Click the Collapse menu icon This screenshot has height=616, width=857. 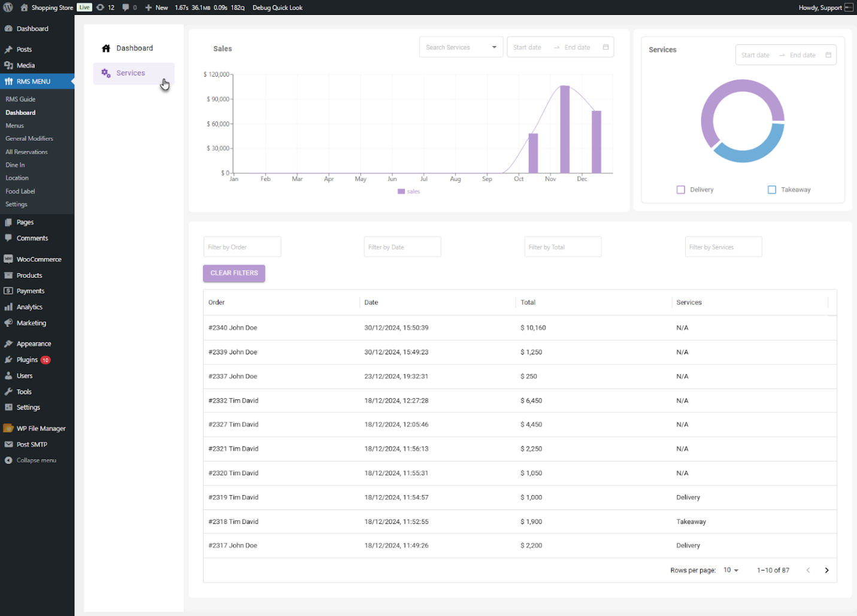[x=8, y=460]
